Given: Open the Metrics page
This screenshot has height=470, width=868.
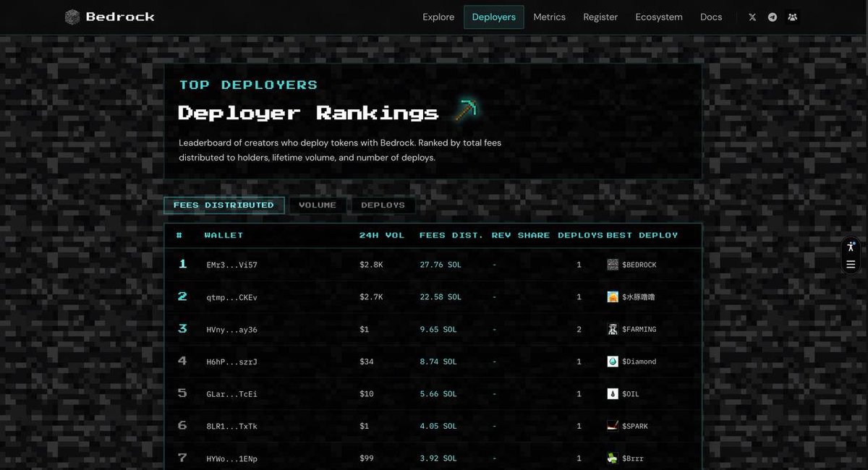Looking at the screenshot, I should 550,17.
